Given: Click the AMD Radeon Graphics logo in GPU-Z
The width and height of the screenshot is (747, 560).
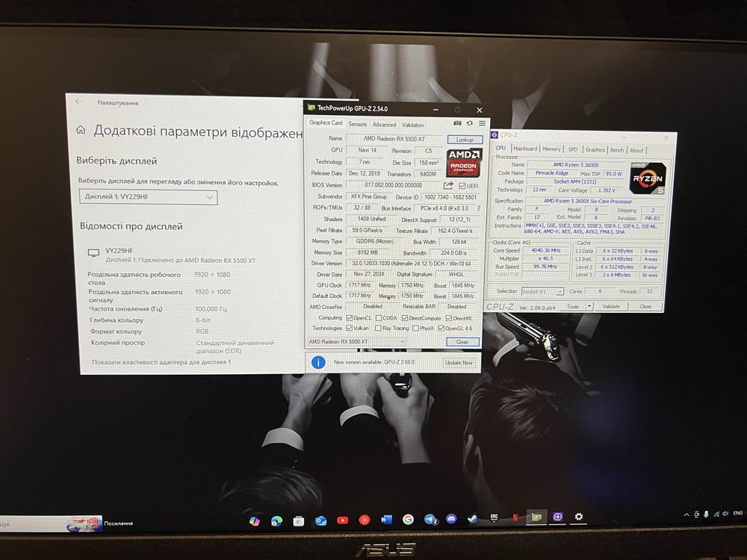Looking at the screenshot, I should tap(464, 162).
